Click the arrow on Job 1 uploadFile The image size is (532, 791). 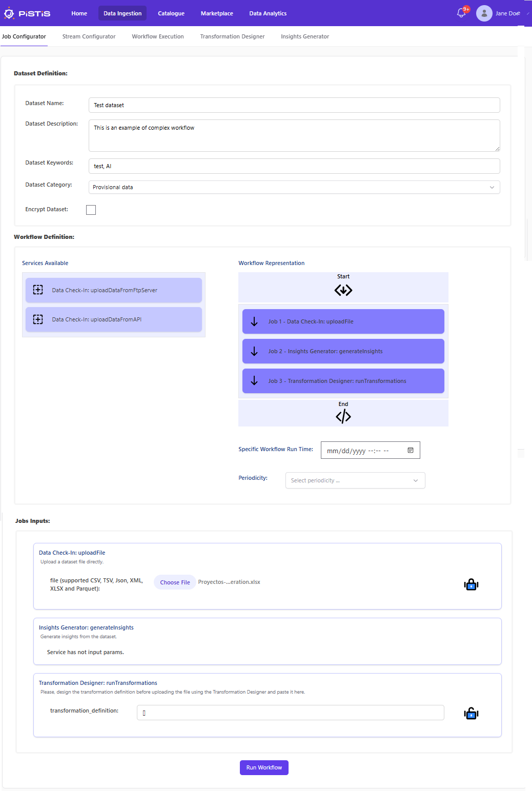tap(254, 321)
